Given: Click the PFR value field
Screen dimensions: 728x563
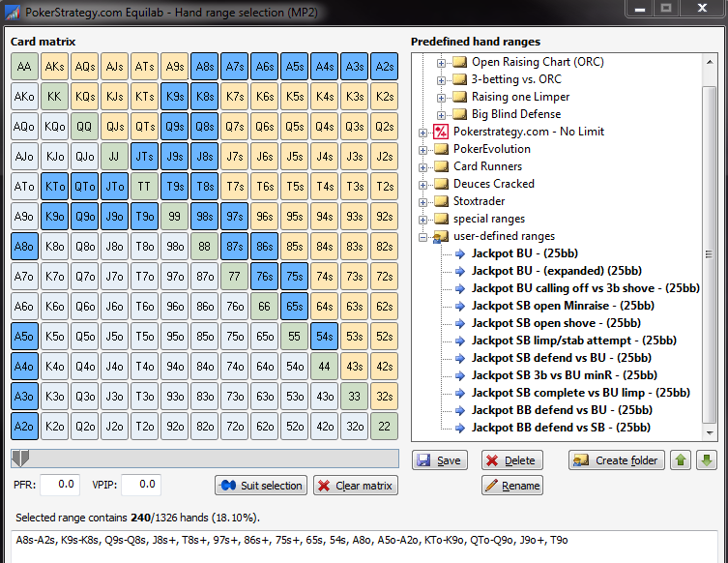Looking at the screenshot, I should [60, 485].
